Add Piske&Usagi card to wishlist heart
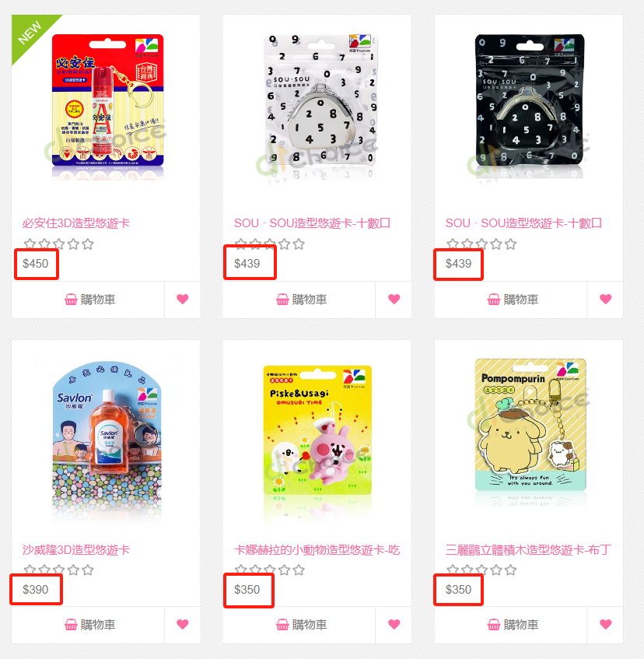The width and height of the screenshot is (644, 659). click(394, 625)
